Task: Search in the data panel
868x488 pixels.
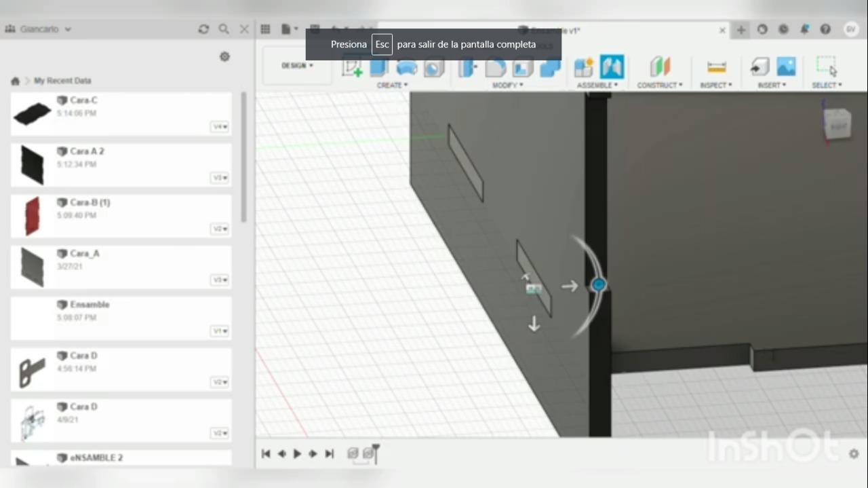Action: (x=224, y=29)
